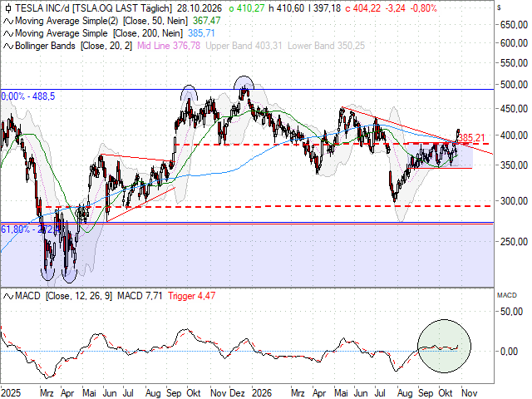Select the open value o 410,27
Screen dimensions: 532x399
(x=247, y=8)
